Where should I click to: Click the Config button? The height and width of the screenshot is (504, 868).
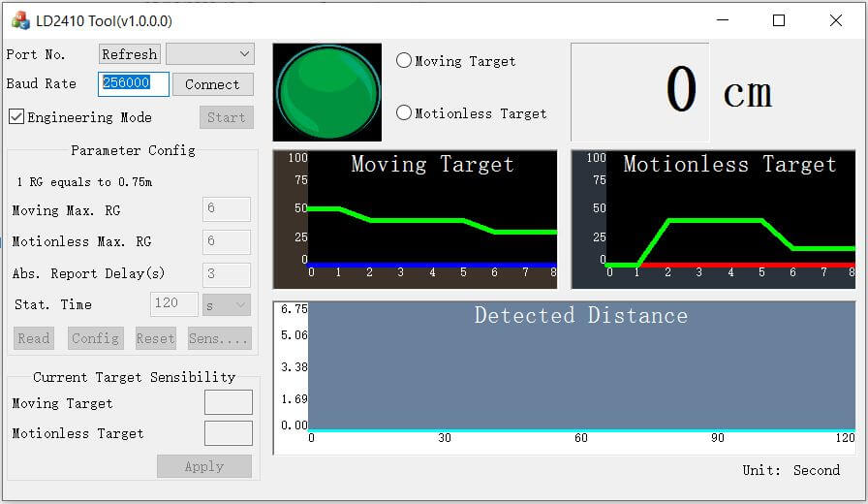click(95, 338)
